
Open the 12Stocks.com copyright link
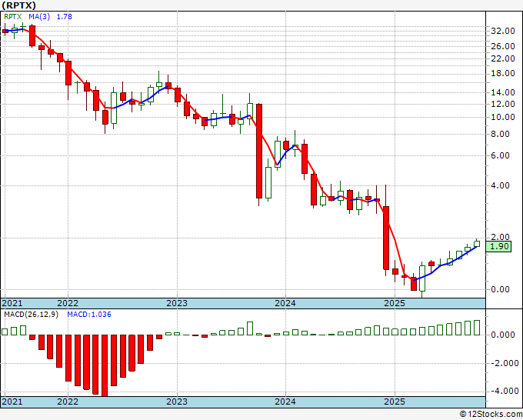[491, 414]
